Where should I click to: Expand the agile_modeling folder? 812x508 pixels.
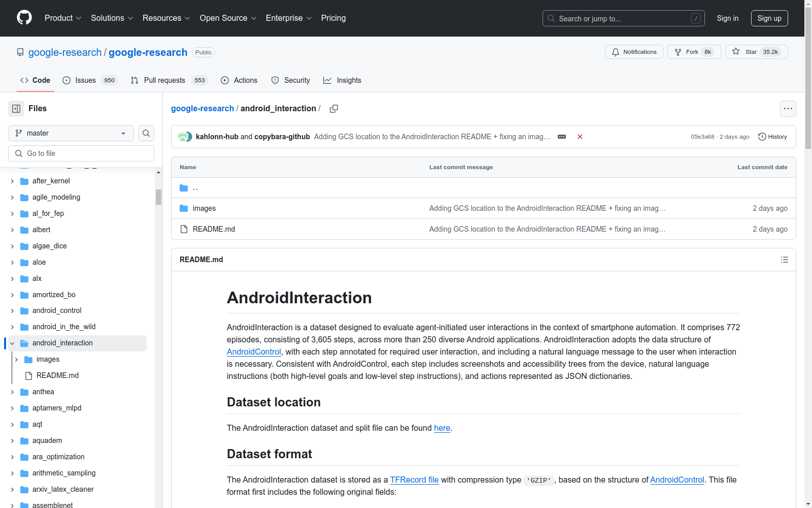click(x=12, y=198)
